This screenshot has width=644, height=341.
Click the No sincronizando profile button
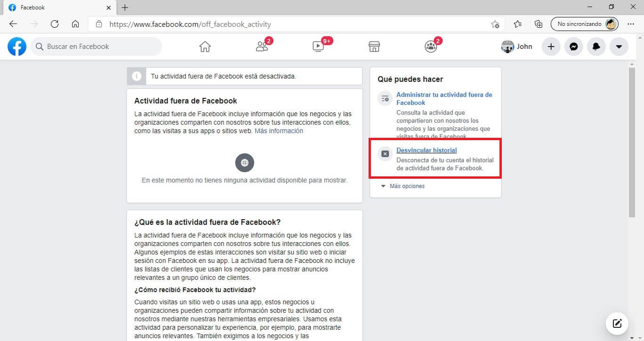(585, 24)
